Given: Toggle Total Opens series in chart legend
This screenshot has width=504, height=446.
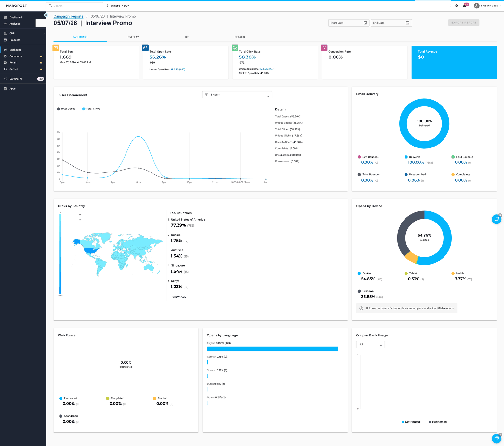Looking at the screenshot, I should click(x=66, y=109).
